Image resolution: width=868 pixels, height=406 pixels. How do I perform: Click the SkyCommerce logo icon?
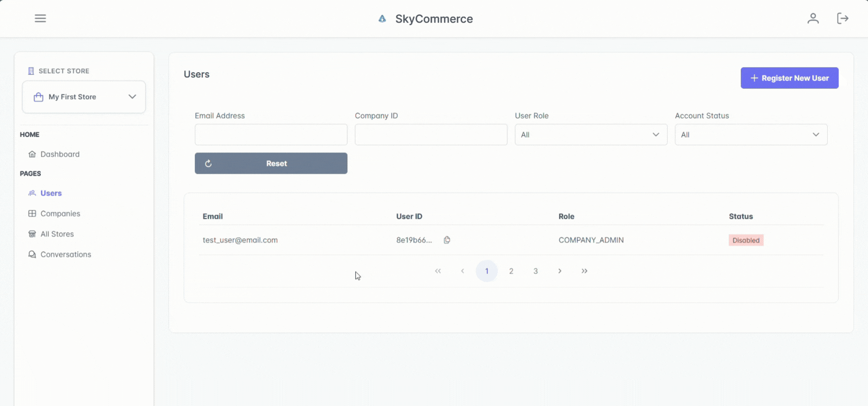(x=382, y=19)
